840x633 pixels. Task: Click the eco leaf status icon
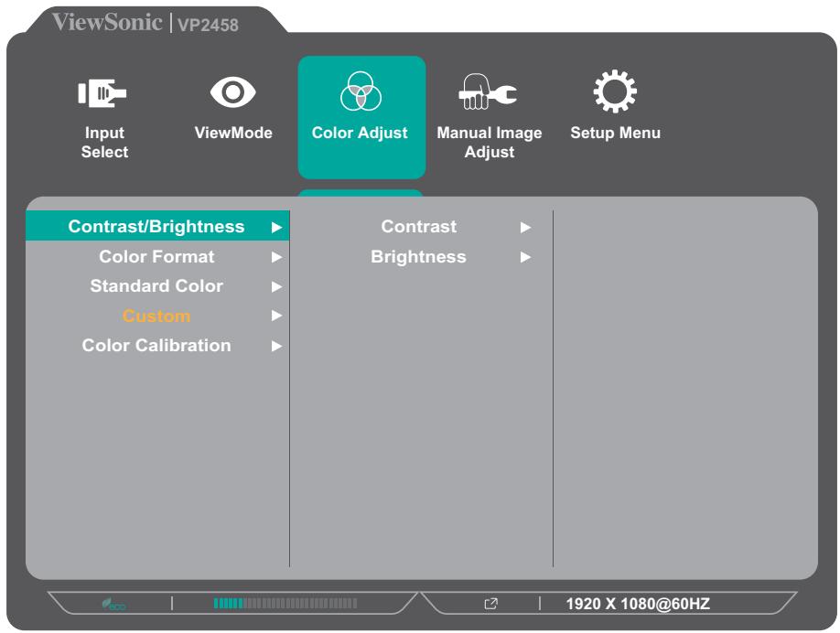(x=113, y=604)
